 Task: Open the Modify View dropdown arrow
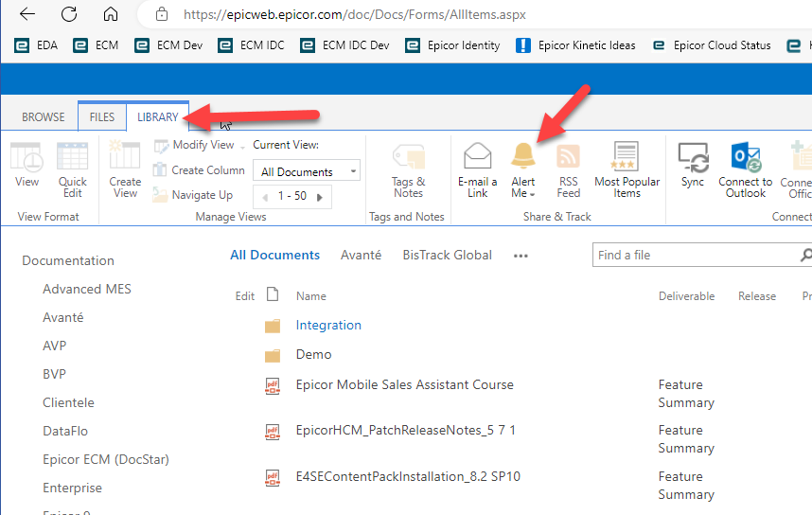[x=242, y=146]
